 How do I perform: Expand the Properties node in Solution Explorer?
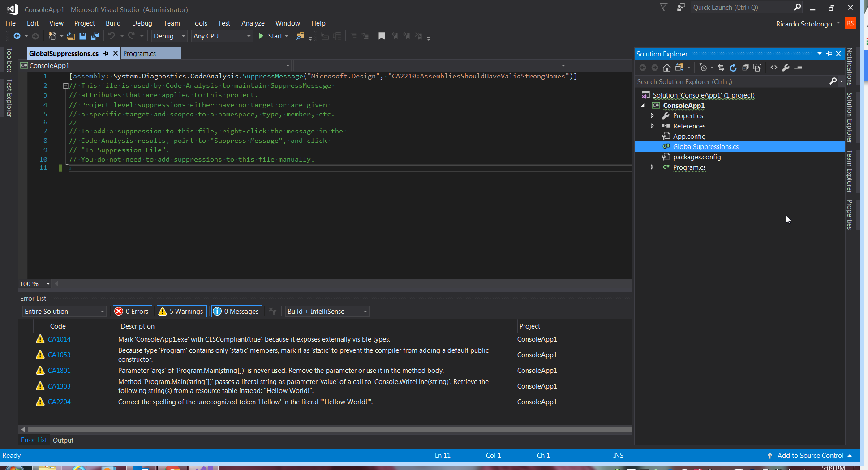point(652,115)
